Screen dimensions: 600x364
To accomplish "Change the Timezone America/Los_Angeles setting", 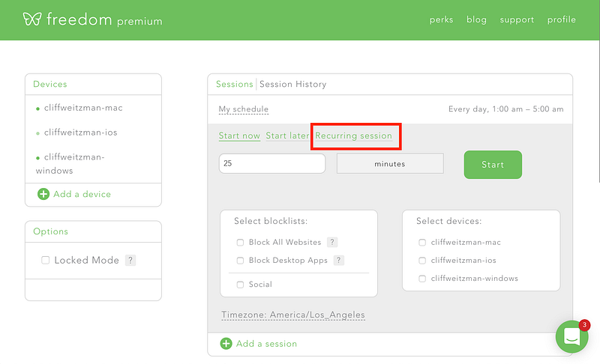I will (x=293, y=315).
